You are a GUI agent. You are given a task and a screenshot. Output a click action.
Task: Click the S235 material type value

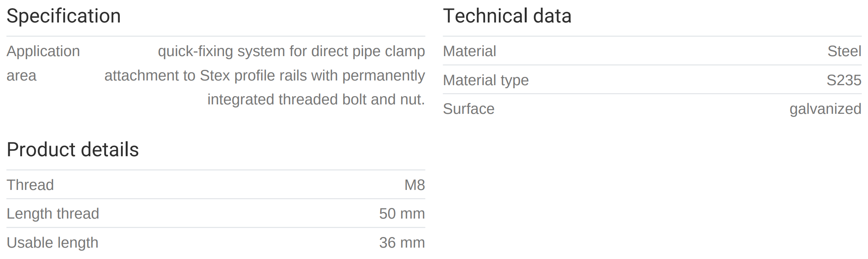click(844, 80)
